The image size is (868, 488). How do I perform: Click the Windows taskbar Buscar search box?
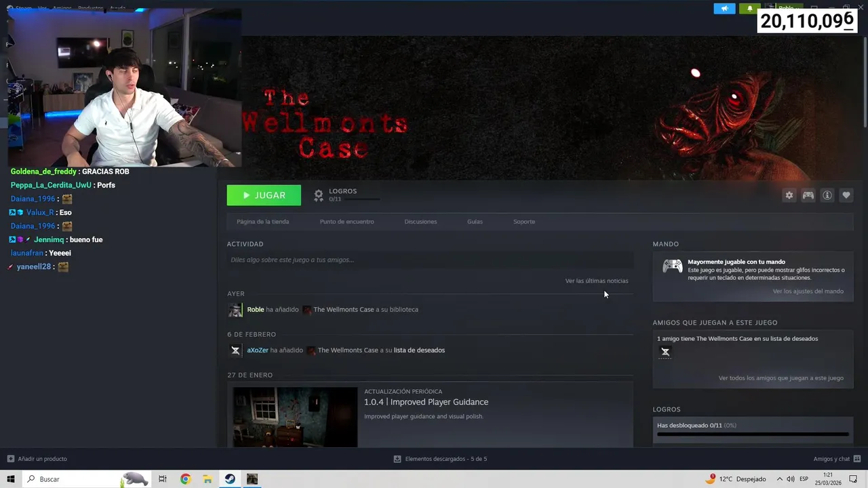click(87, 479)
